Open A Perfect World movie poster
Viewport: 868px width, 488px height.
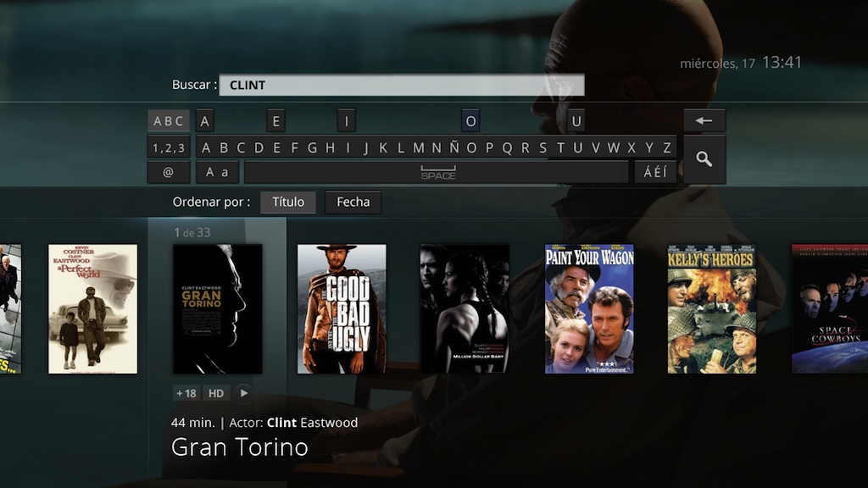point(92,309)
